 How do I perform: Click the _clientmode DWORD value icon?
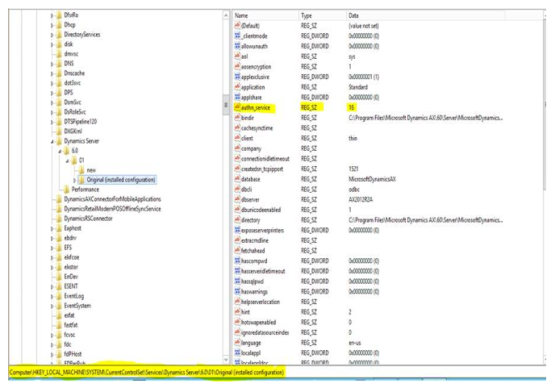(x=236, y=36)
